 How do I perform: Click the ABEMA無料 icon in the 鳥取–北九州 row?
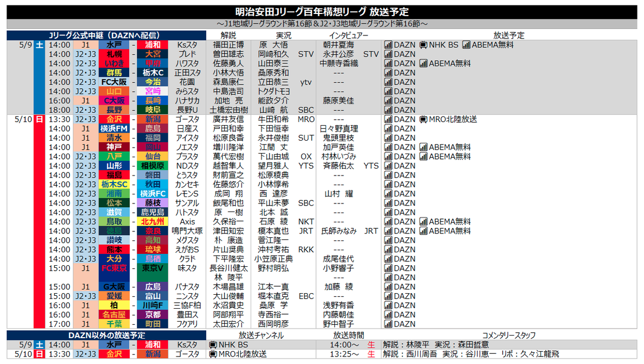pos(424,221)
